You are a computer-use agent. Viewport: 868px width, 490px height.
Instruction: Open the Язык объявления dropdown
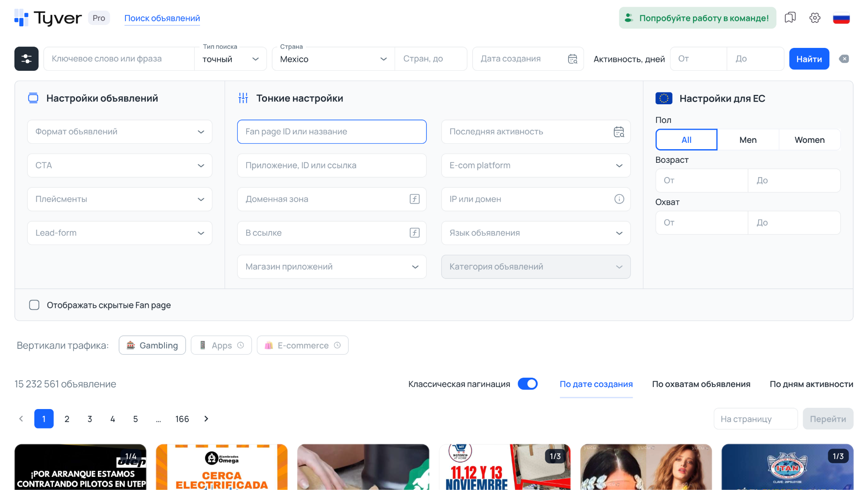coord(535,233)
